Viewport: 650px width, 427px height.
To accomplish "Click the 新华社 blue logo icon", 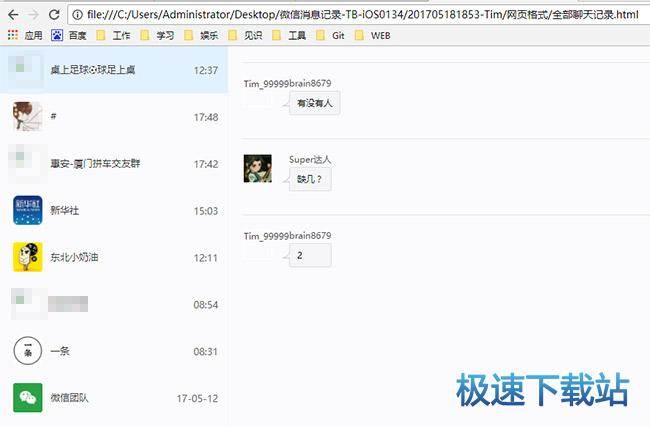I will tap(28, 210).
